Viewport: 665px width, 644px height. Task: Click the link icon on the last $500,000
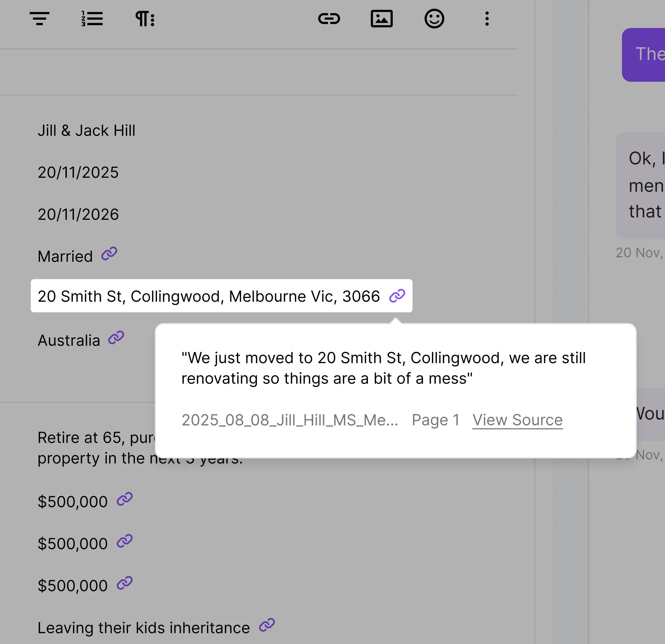pos(125,583)
